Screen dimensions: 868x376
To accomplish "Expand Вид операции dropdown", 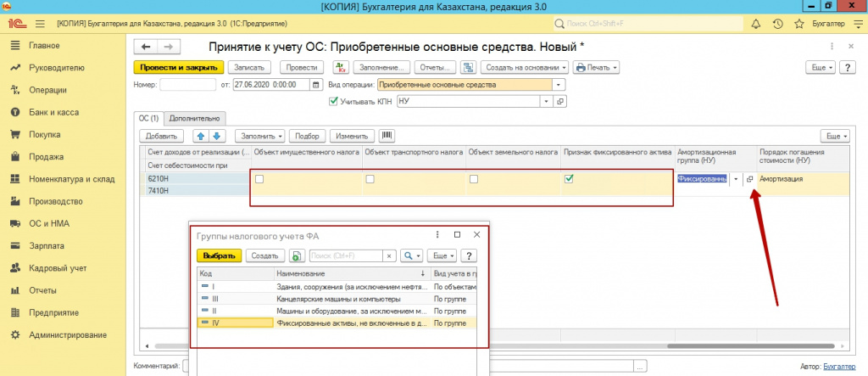I will 559,85.
